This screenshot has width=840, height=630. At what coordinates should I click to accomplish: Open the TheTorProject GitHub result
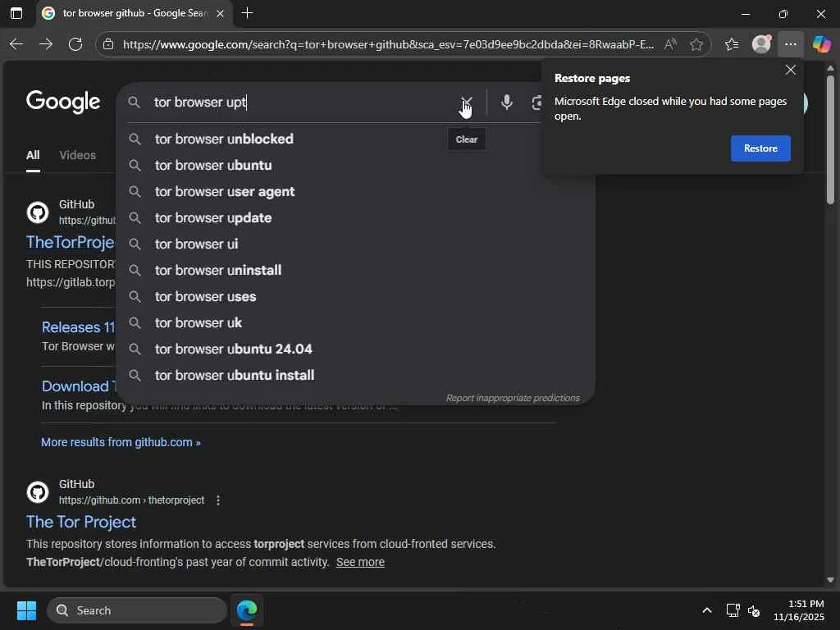click(71, 242)
